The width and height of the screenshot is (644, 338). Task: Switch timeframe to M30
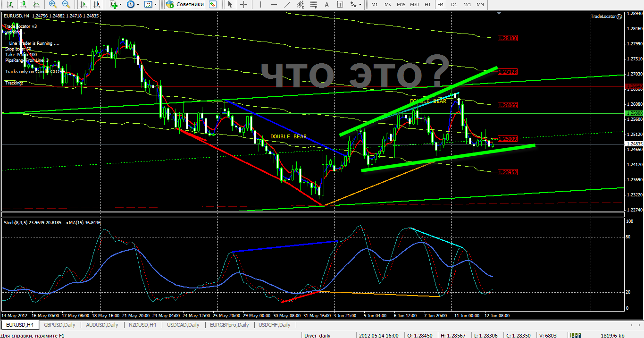pyautogui.click(x=414, y=4)
